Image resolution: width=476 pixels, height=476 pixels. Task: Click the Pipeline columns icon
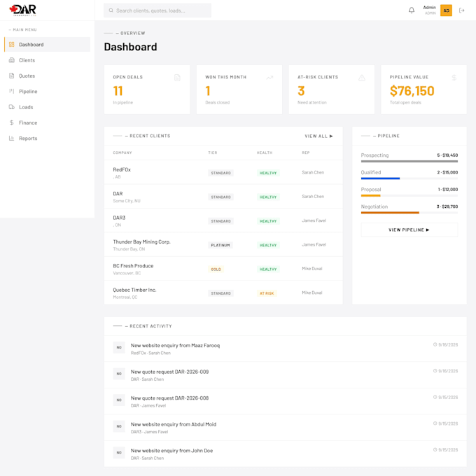click(x=11, y=91)
